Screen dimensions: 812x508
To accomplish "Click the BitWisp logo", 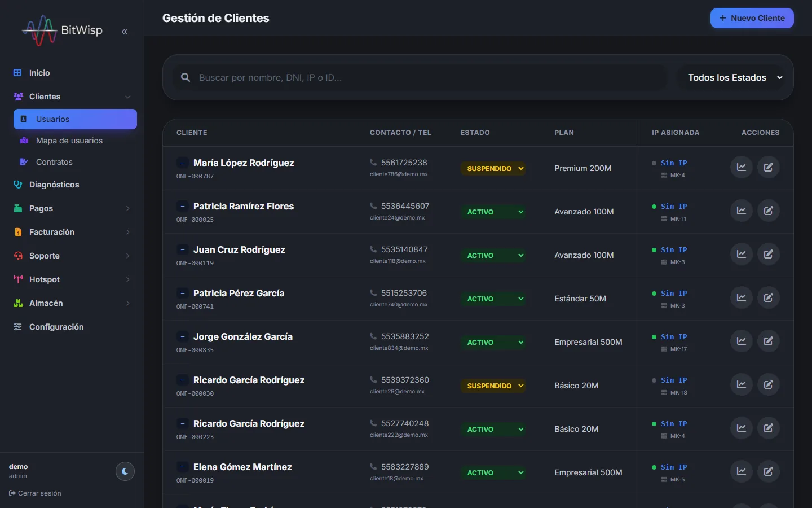I will (63, 30).
